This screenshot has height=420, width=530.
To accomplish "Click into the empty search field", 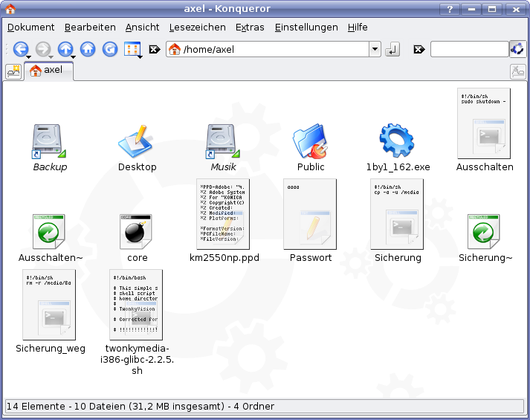I will coord(470,49).
